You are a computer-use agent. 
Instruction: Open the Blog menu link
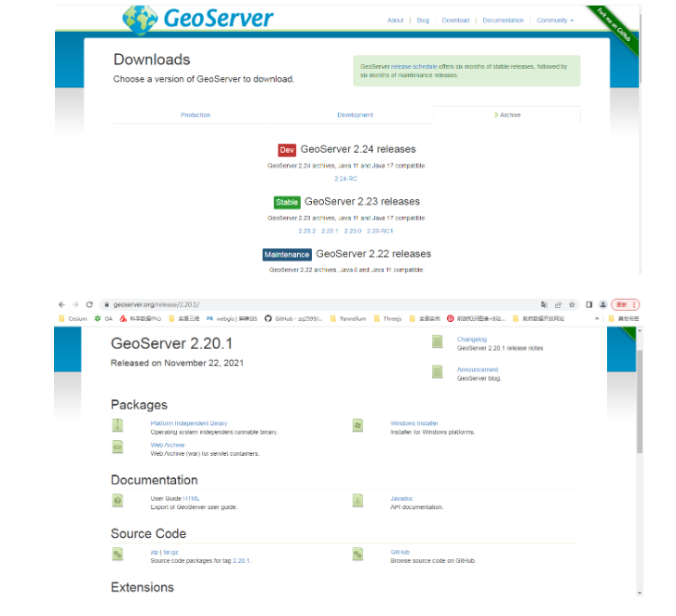tap(423, 20)
